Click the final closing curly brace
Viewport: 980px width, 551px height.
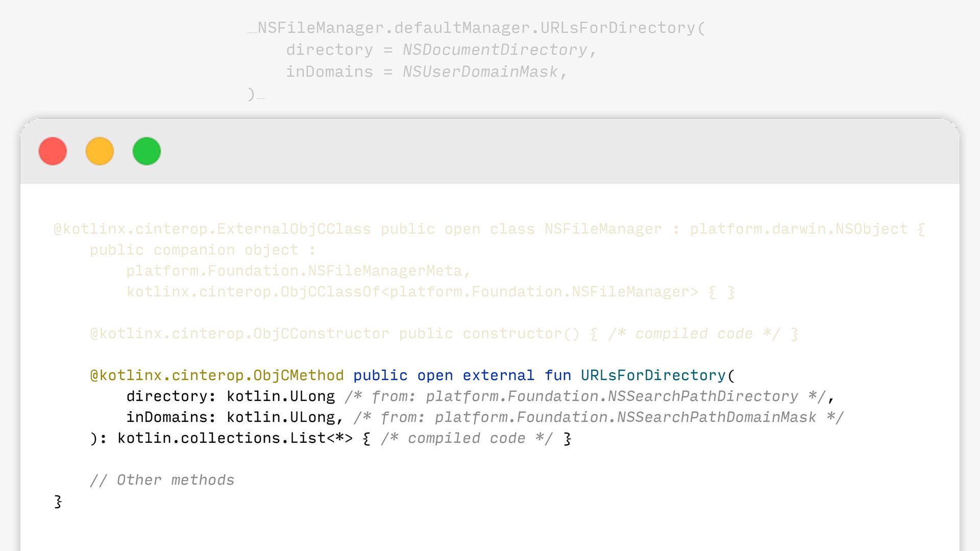(x=58, y=502)
